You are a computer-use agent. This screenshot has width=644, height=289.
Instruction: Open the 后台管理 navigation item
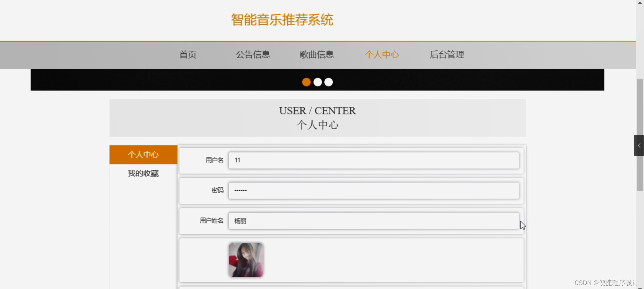tap(447, 54)
